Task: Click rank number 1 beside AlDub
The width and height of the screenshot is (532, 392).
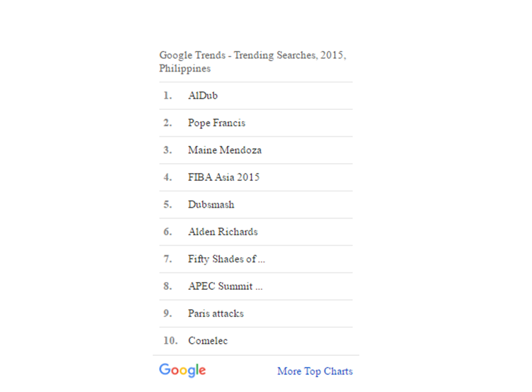Action: 167,96
